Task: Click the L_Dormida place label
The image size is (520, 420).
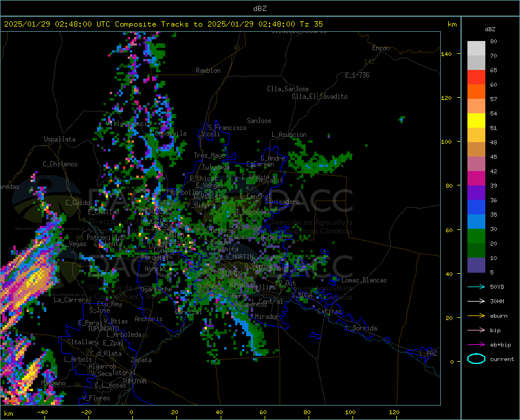Action: (x=361, y=328)
